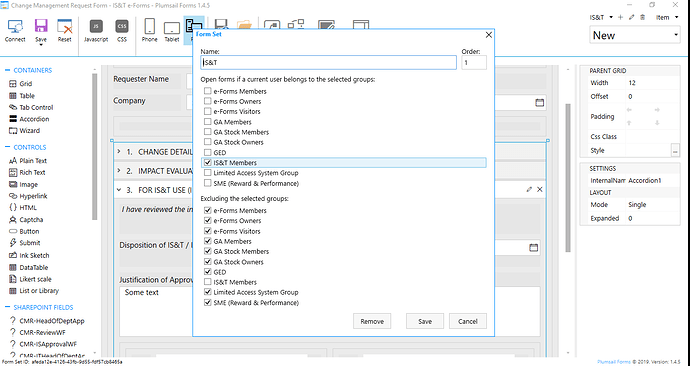Click the Name input field in the dialog
This screenshot has width=690, height=366.
coord(328,62)
